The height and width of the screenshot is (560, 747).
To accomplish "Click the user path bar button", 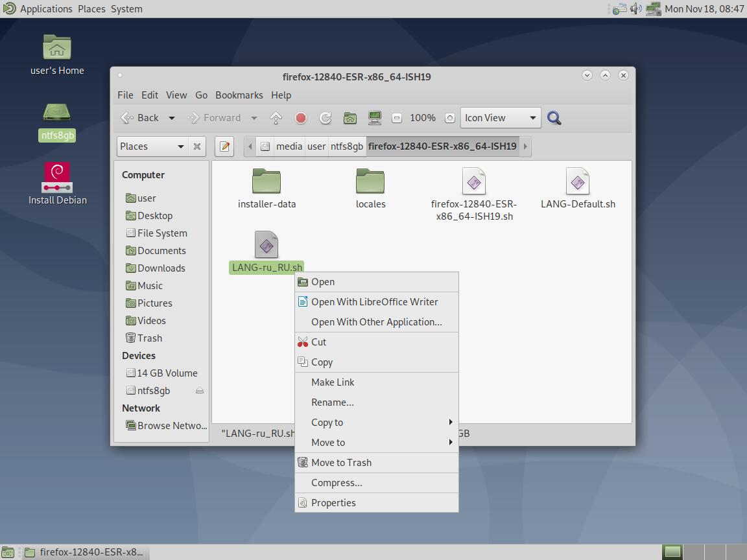I will [316, 146].
